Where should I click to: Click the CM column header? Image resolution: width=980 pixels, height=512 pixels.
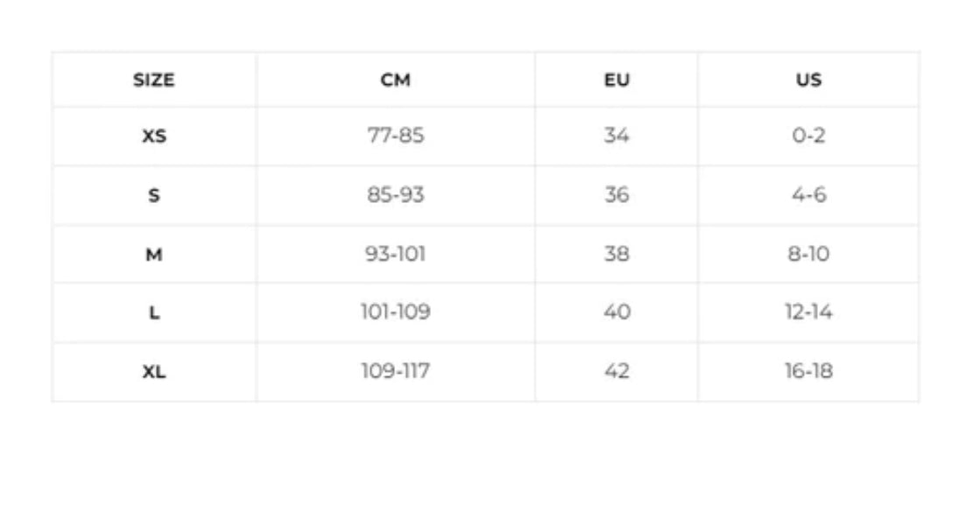click(x=395, y=81)
